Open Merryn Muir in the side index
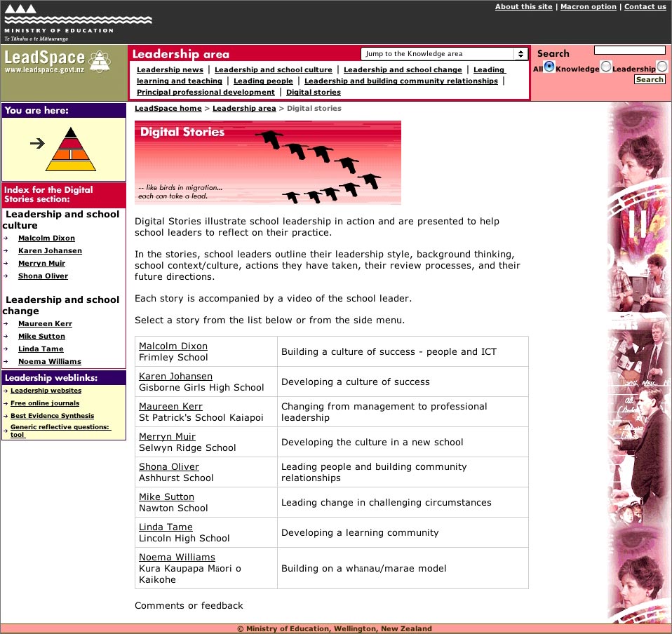 41,263
